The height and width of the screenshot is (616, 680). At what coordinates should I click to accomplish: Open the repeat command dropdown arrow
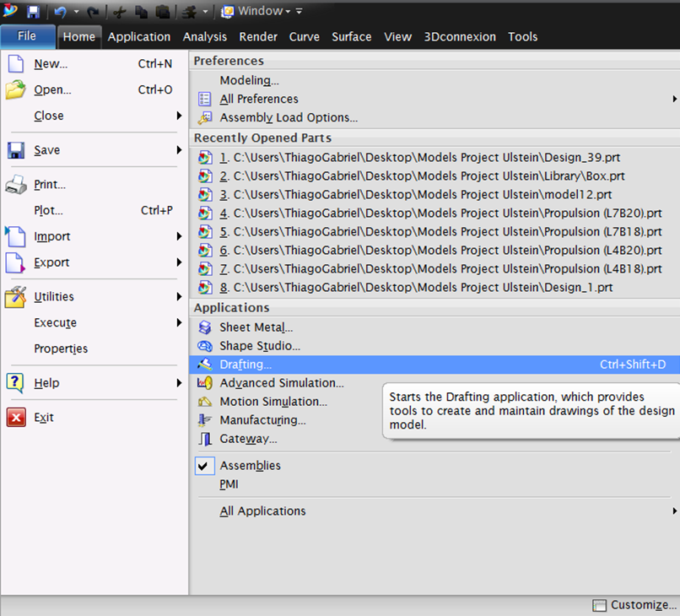205,12
